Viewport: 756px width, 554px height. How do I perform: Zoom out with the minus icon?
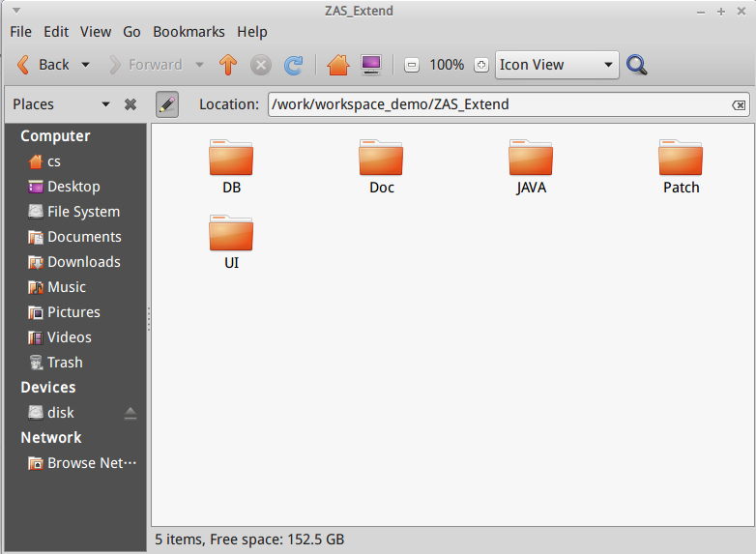click(412, 65)
